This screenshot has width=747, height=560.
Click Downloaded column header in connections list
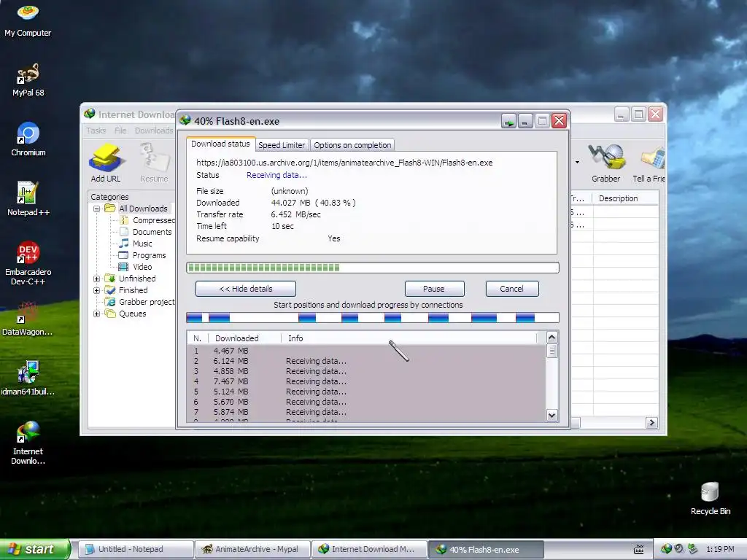pyautogui.click(x=245, y=338)
